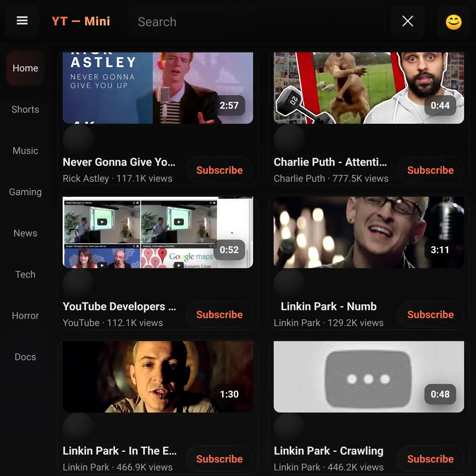Subscribe on Linkin Park In The End card
Screen dimensions: 476x476
pyautogui.click(x=219, y=459)
